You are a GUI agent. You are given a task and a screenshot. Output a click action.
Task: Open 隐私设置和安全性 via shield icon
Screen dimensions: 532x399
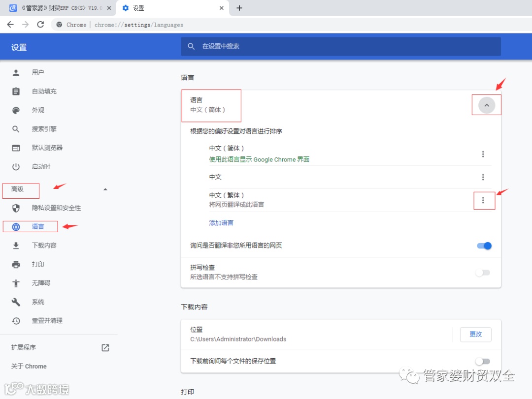(x=16, y=208)
